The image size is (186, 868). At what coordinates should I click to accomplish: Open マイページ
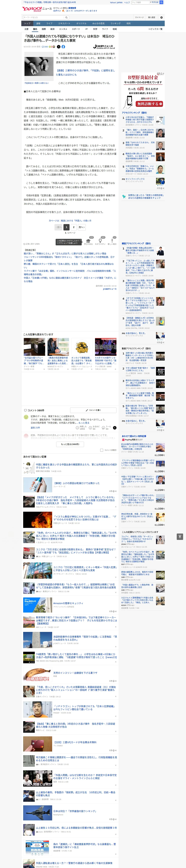(x=139, y=17)
